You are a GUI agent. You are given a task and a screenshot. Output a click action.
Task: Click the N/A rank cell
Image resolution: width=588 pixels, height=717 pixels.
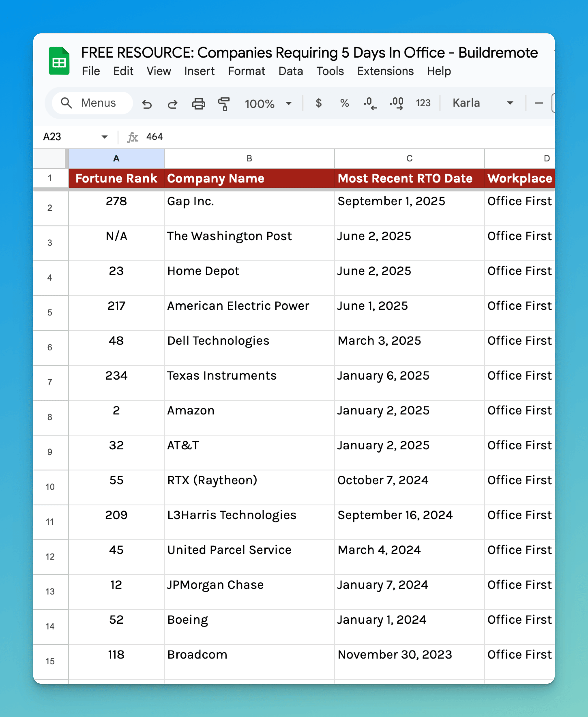pyautogui.click(x=116, y=243)
